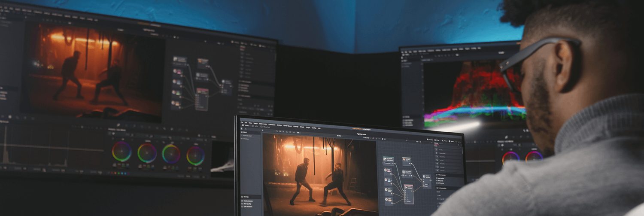The width and height of the screenshot is (644, 216).
Task: Open the File menu on the front monitor
Action: (x=242, y=122)
